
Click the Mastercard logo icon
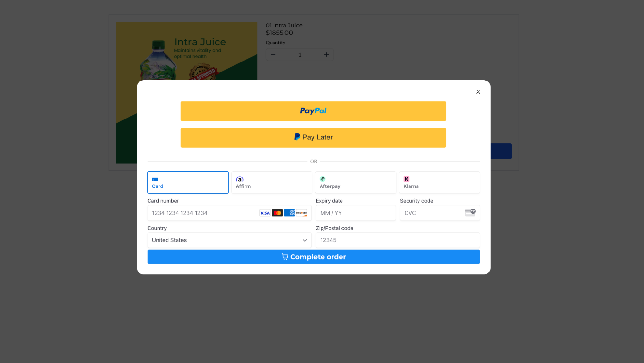277,213
